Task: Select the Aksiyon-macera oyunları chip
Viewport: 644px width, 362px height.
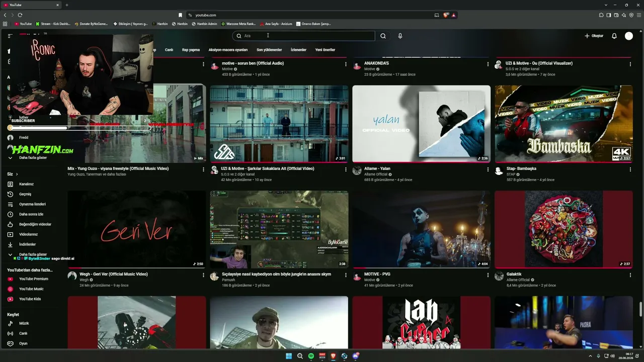Action: 228,50
